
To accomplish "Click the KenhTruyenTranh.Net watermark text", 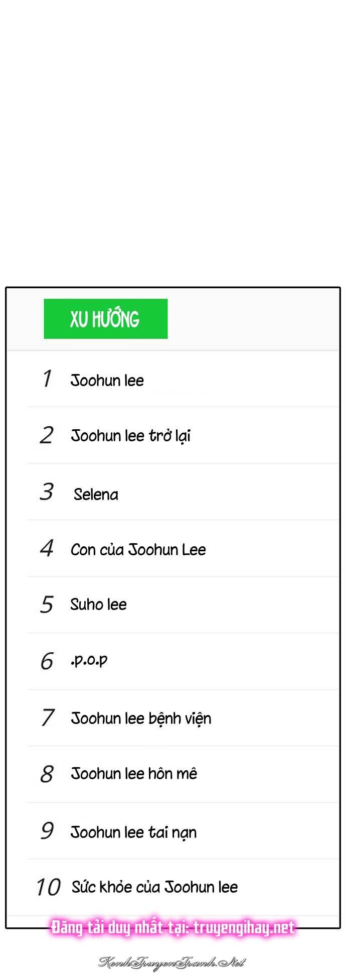I will [x=171, y=962].
